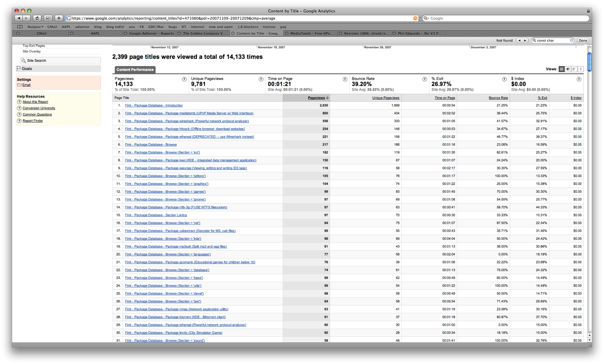Find the previous match arrow in find bar
Image resolution: width=604 pixels, height=364 pixels.
(x=520, y=40)
